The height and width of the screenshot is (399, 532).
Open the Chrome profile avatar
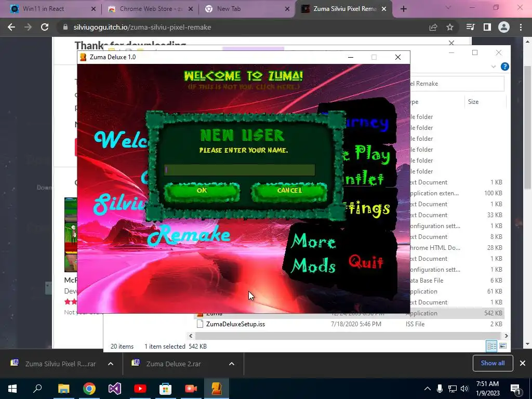point(504,27)
